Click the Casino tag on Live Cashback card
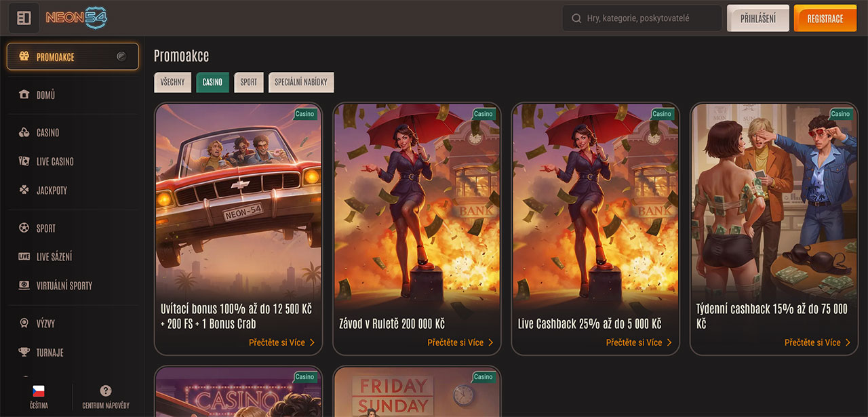868x417 pixels. click(x=662, y=114)
